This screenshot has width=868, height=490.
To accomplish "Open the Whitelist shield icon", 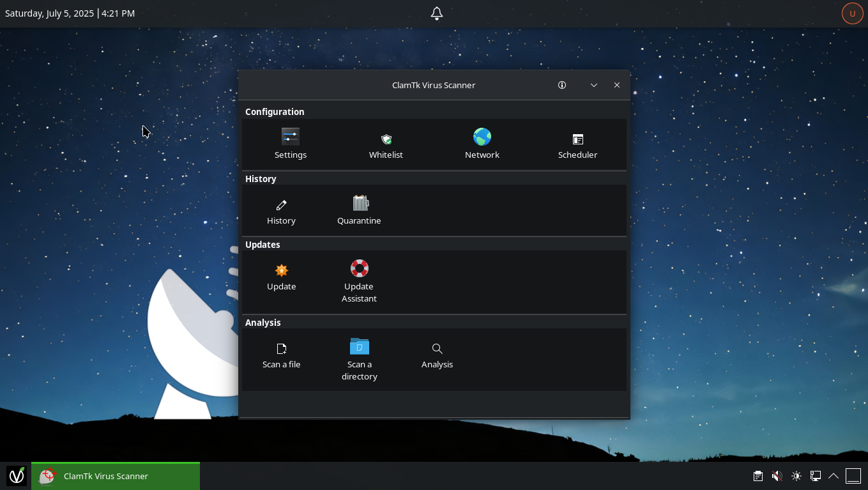I will pos(386,139).
